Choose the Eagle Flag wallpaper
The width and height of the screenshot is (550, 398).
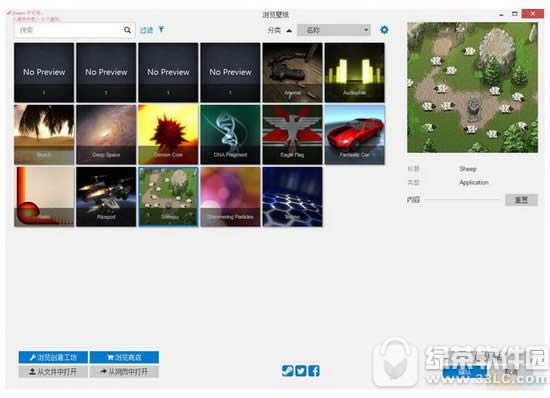tap(293, 134)
